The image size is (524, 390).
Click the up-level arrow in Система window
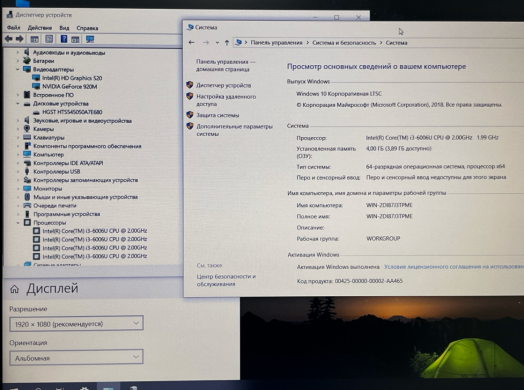click(x=227, y=42)
